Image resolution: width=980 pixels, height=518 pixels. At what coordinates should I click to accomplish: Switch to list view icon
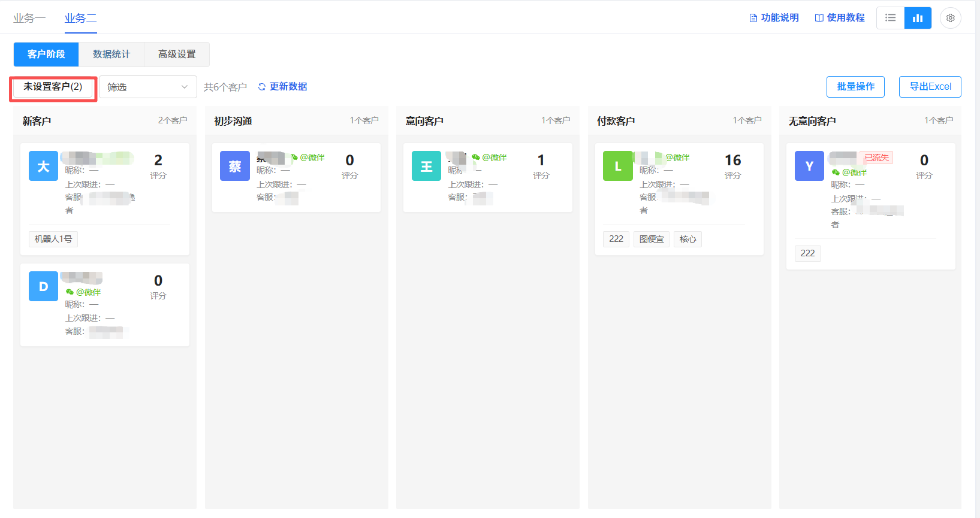[x=891, y=18]
